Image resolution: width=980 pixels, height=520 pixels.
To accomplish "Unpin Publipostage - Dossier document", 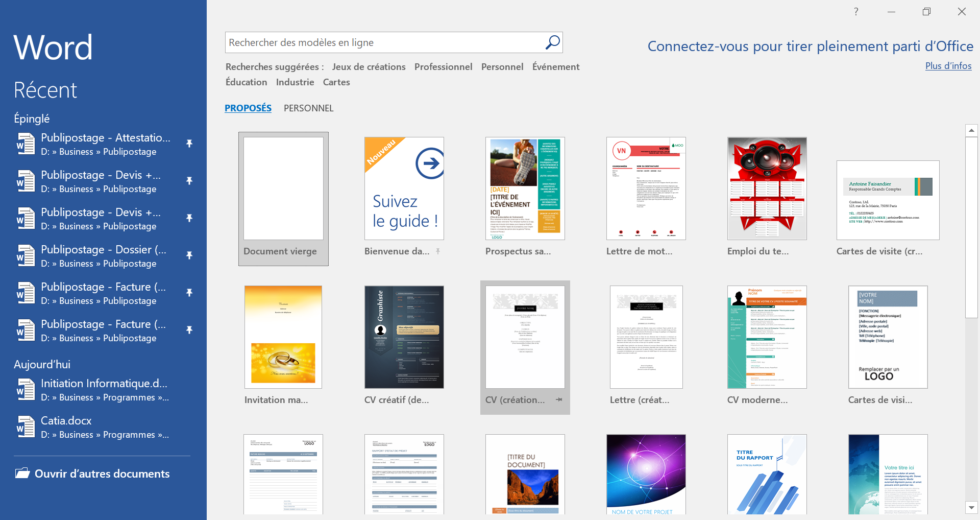I will (189, 255).
